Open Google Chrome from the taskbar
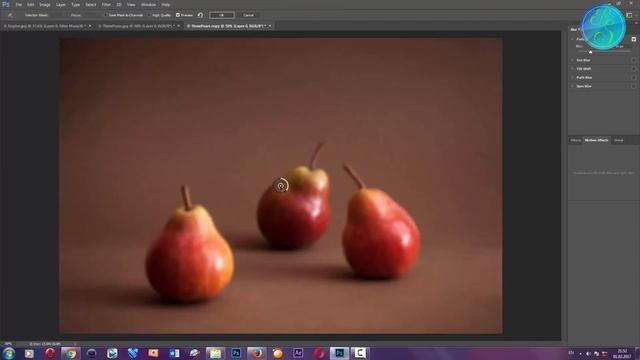The height and width of the screenshot is (360, 640). click(x=71, y=353)
